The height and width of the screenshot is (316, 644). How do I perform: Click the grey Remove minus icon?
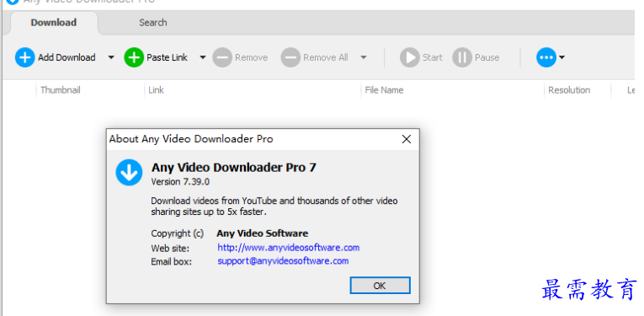click(222, 57)
